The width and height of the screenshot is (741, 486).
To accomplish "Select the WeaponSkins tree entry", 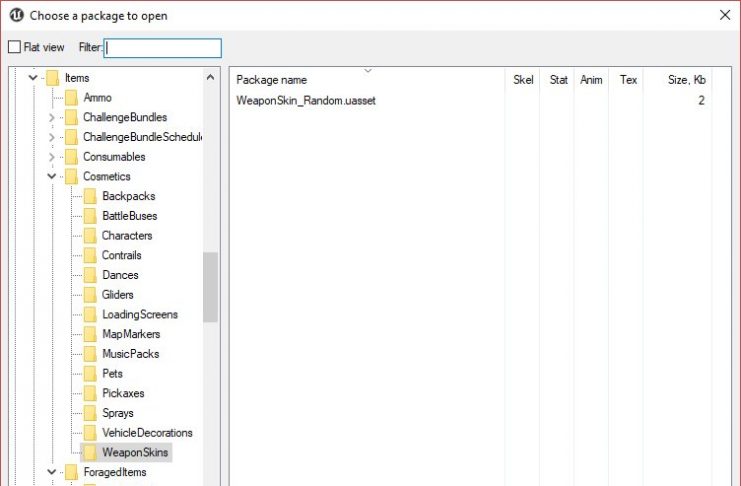I will tap(135, 452).
